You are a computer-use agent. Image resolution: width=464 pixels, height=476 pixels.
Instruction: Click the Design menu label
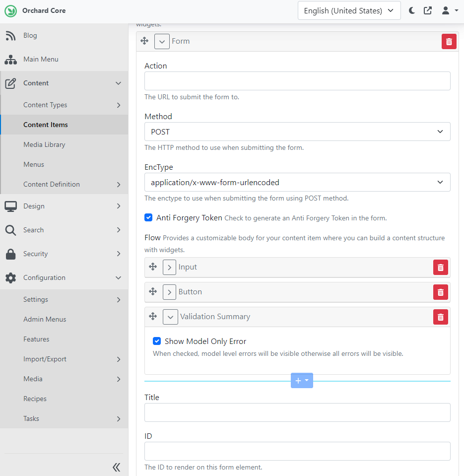click(34, 206)
